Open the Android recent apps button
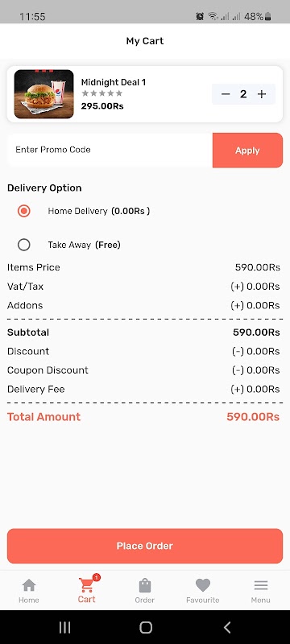 pyautogui.click(x=64, y=627)
